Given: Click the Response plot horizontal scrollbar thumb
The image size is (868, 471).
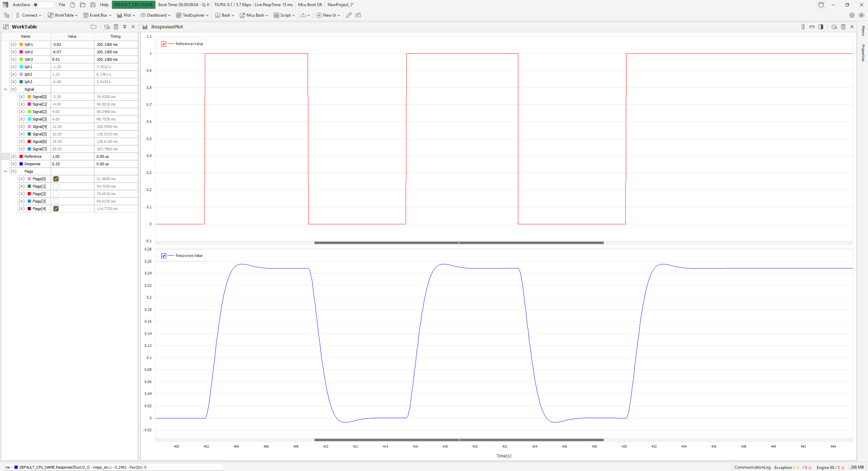Looking at the screenshot, I should [x=459, y=440].
